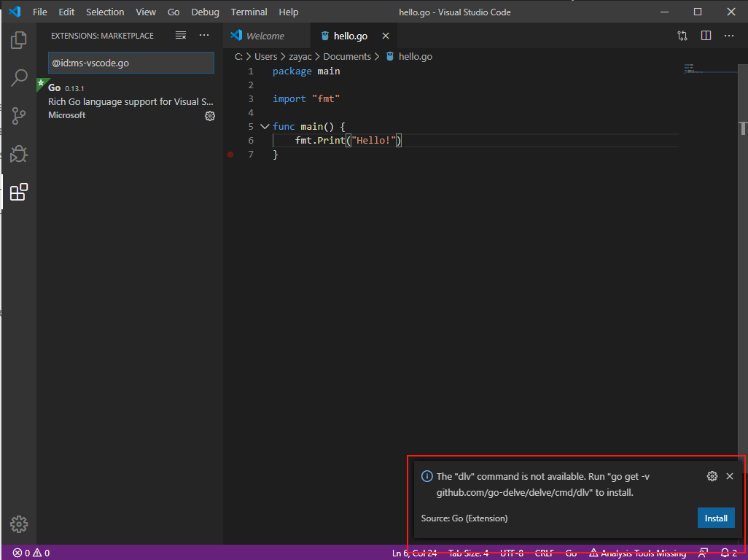
Task: Open the Edit menu
Action: 66,12
